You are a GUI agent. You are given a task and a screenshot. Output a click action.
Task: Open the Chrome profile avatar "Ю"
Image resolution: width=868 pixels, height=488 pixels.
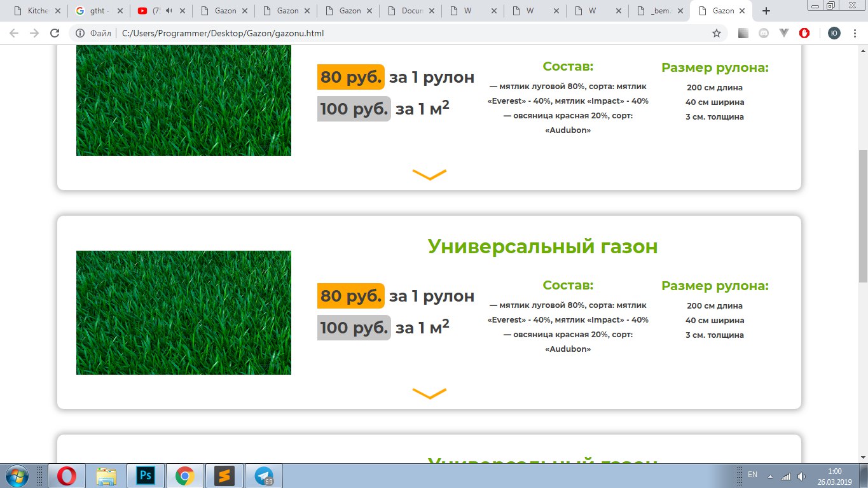(x=834, y=33)
